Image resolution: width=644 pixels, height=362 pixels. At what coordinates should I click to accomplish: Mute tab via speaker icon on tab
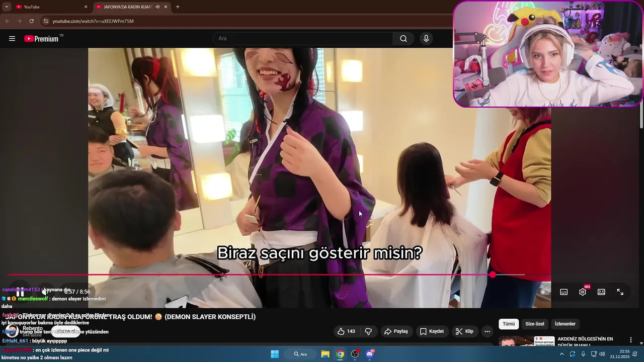(157, 7)
